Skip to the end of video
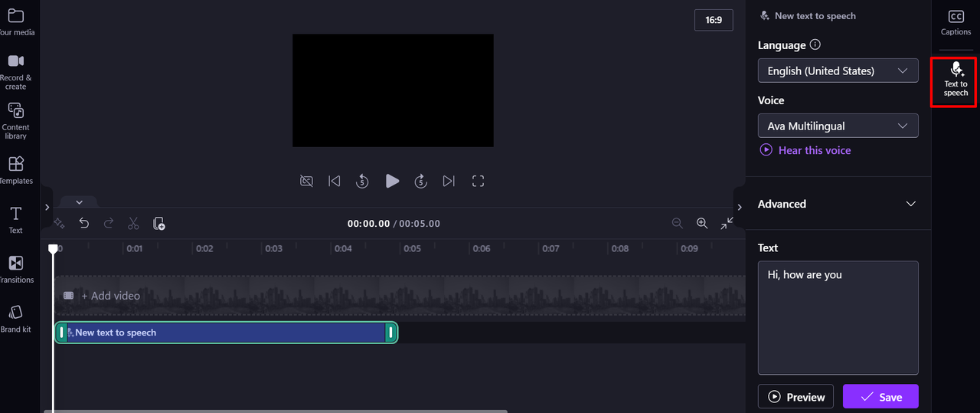This screenshot has height=413, width=980. [x=449, y=181]
